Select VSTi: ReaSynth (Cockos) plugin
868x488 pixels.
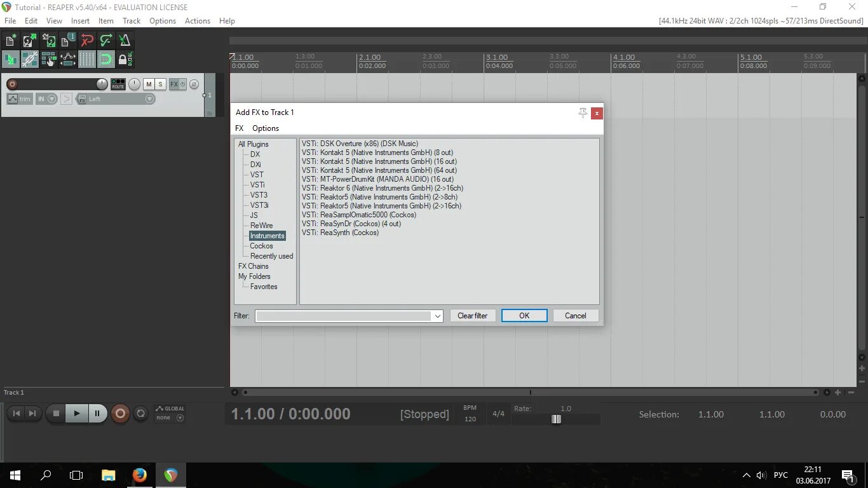340,233
